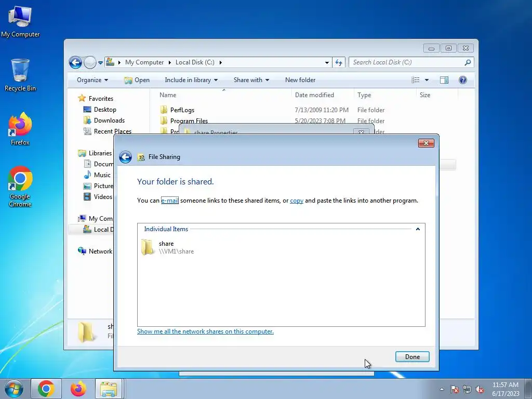Click the Explorer forward navigation button

coord(90,62)
